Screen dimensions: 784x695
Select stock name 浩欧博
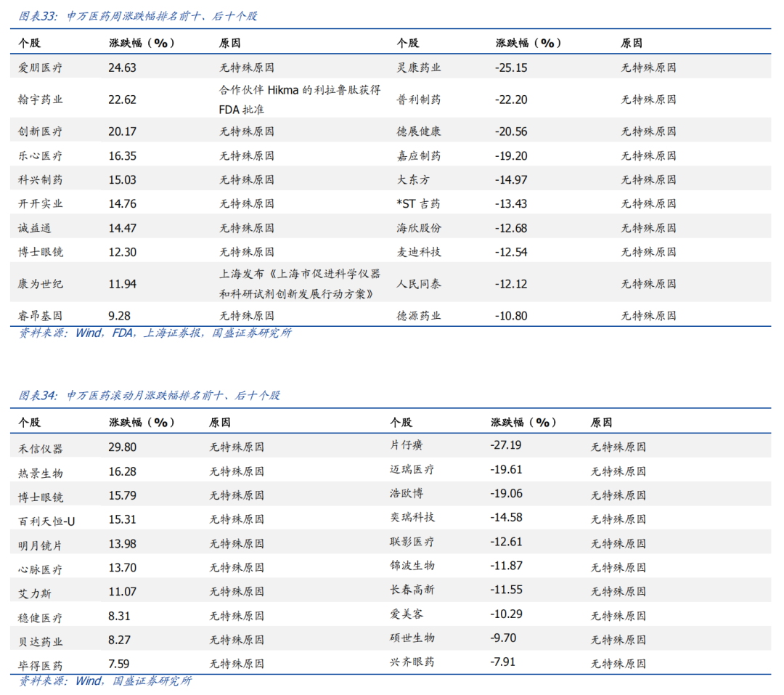point(407,493)
